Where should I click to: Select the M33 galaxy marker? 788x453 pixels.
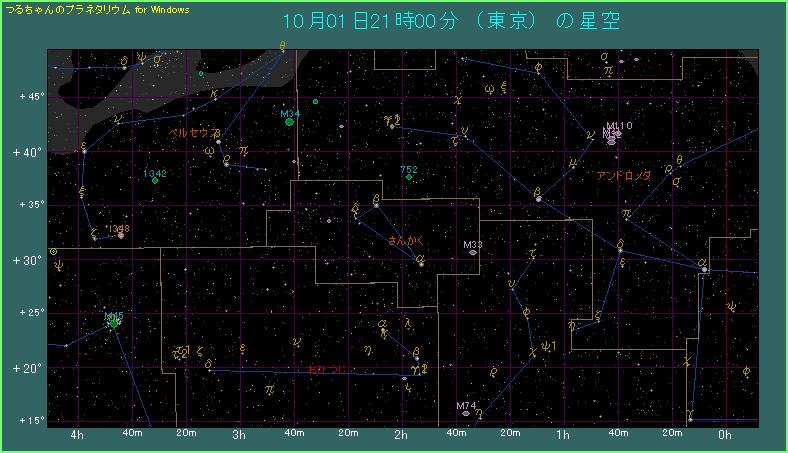(472, 253)
